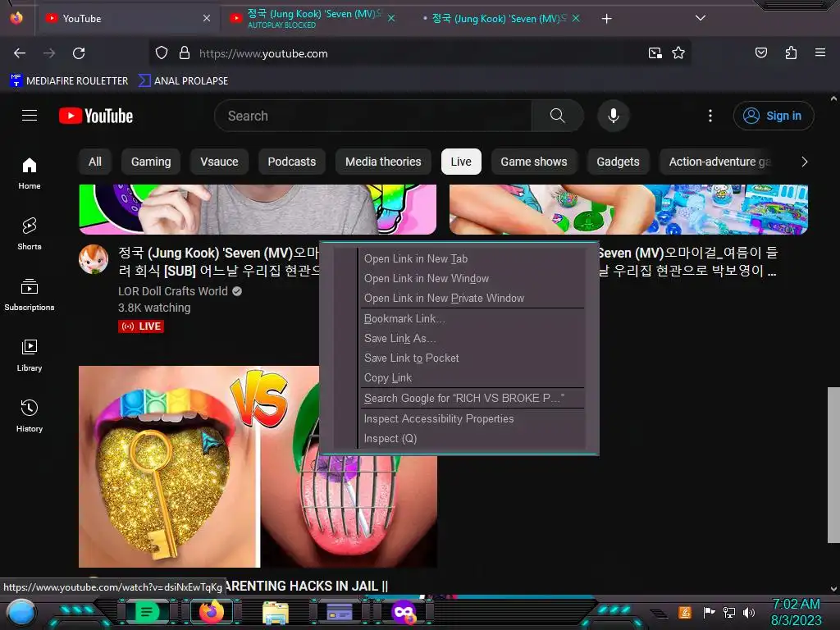
Task: Reload the page
Action: pyautogui.click(x=79, y=53)
